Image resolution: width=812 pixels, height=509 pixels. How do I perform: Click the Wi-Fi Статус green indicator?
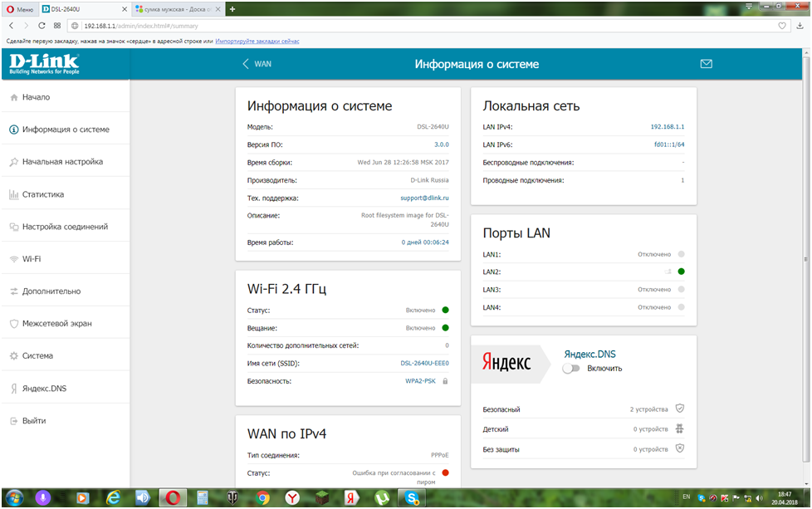[x=445, y=311]
